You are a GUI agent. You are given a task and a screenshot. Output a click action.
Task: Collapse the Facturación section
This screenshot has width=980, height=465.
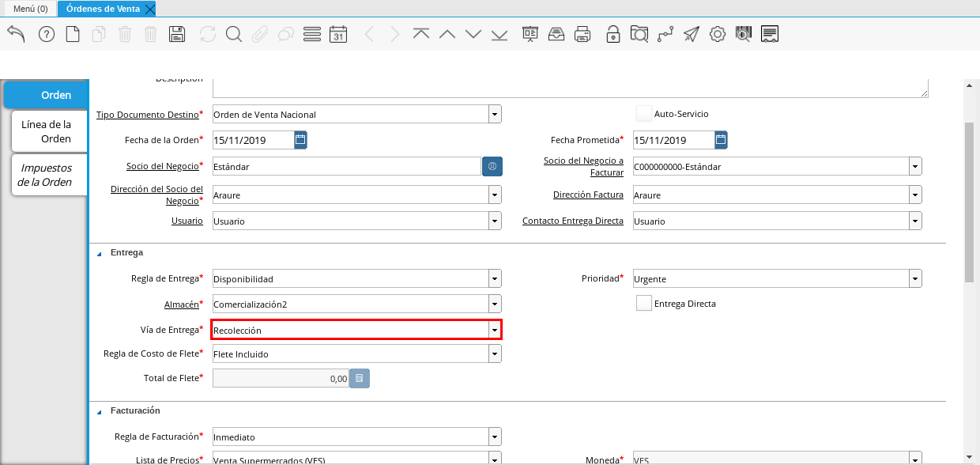tap(100, 411)
